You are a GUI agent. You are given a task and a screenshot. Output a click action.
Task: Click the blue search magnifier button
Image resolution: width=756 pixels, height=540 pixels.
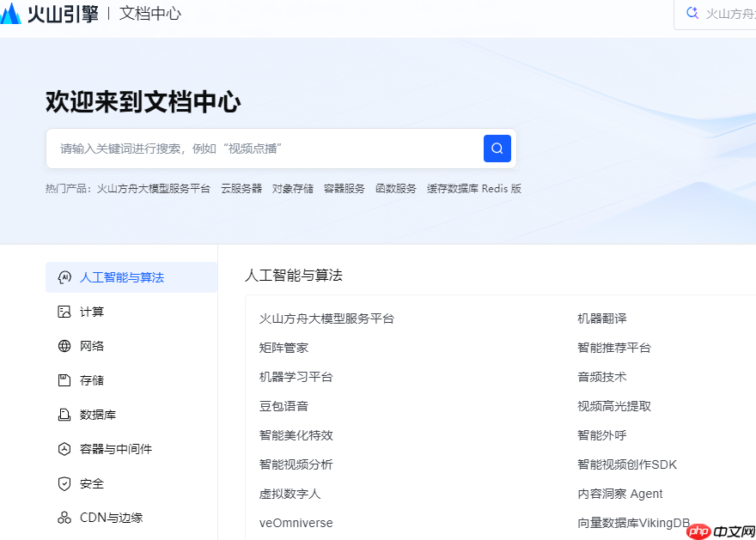point(497,148)
